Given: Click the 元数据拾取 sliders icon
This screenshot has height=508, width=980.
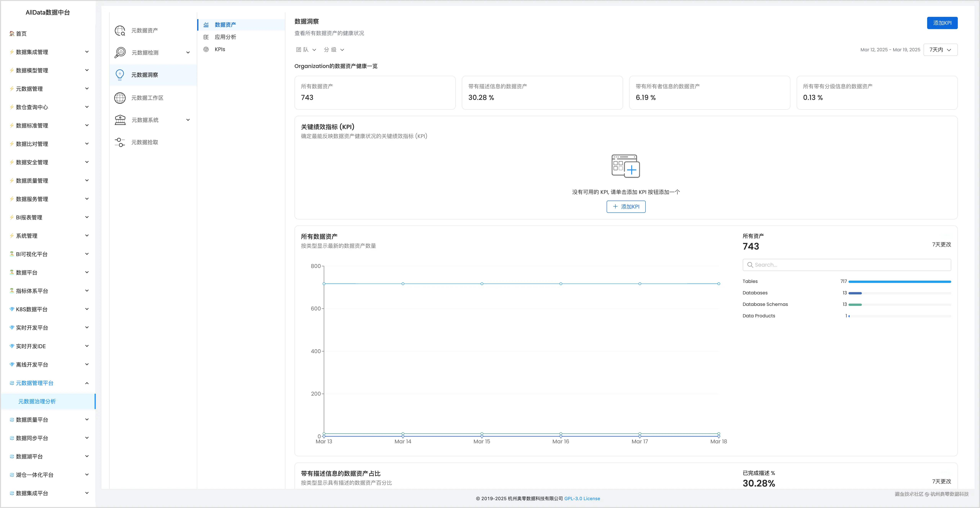Looking at the screenshot, I should click(120, 142).
